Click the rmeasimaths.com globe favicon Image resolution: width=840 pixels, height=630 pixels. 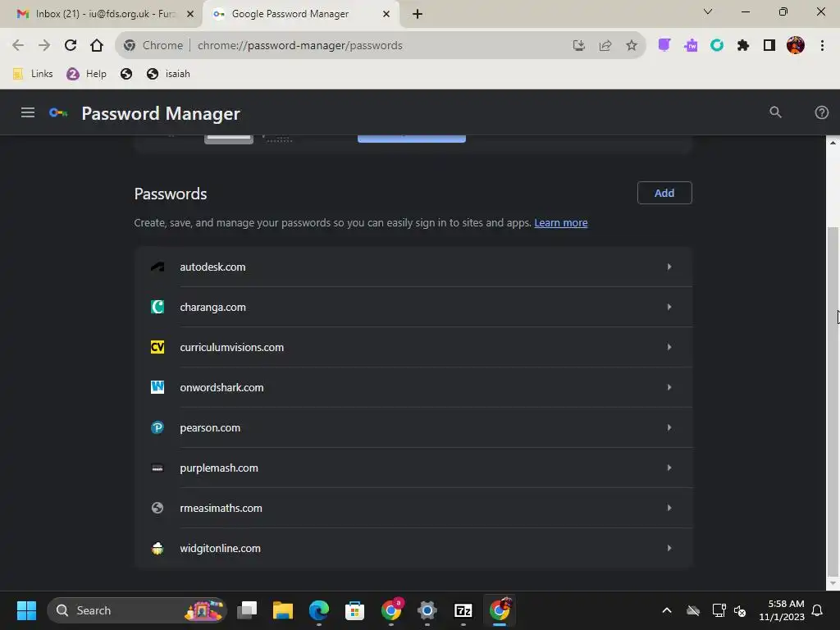[x=157, y=508]
